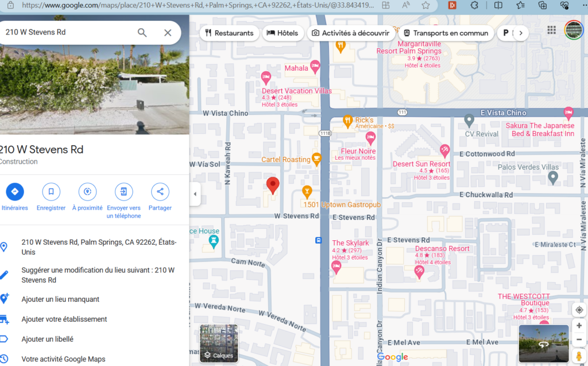Select Transports en commun chip
Image resolution: width=588 pixels, height=366 pixels.
pyautogui.click(x=446, y=33)
